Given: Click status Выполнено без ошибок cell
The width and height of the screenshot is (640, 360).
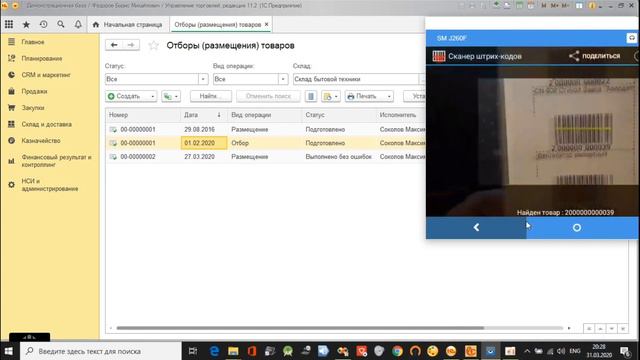Looking at the screenshot, I should click(x=338, y=157).
